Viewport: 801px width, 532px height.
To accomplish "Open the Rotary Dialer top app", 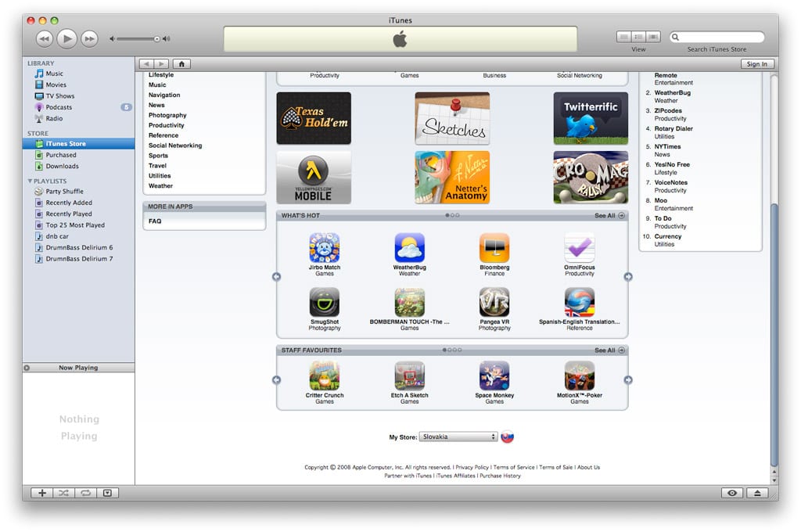I will (673, 129).
